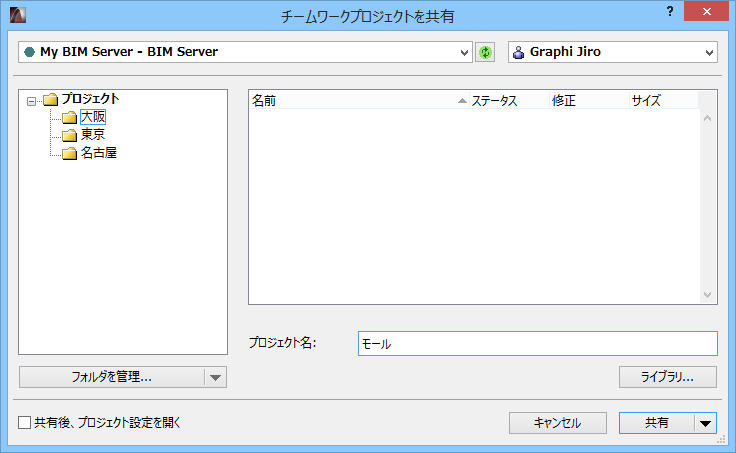
Task: Sort list by 名前 column
Action: [360, 100]
